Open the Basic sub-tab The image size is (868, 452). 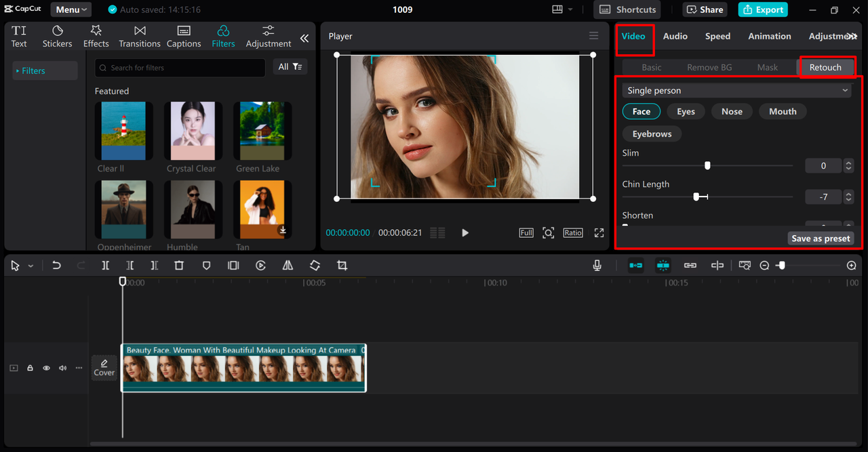point(652,67)
